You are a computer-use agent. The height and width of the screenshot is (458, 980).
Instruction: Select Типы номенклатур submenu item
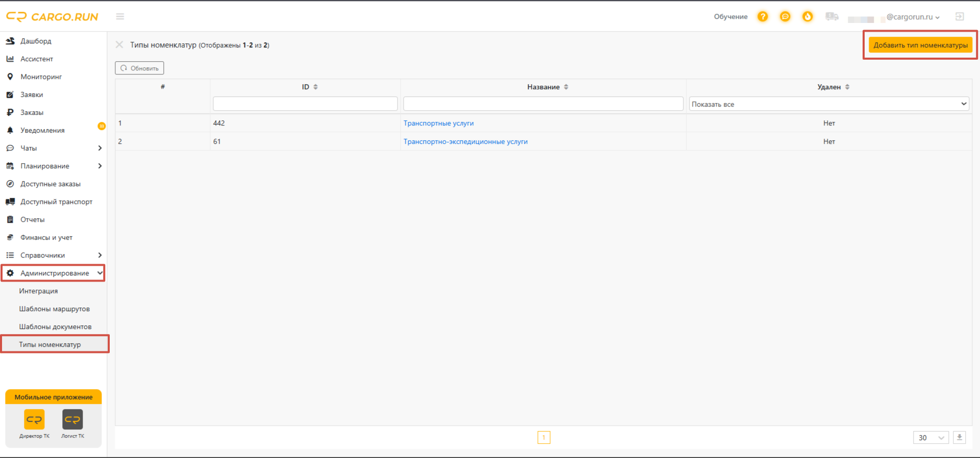click(50, 344)
